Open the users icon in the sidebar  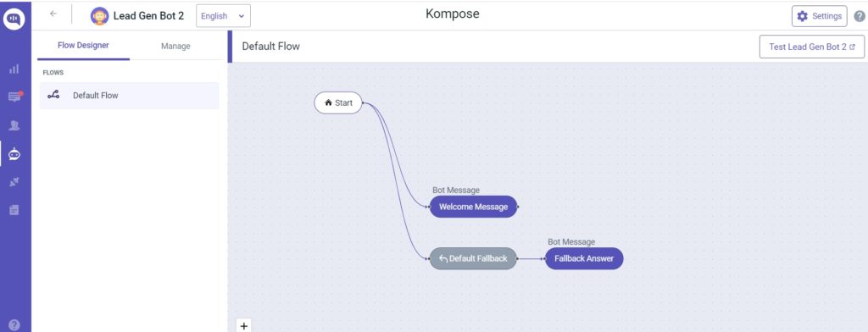pyautogui.click(x=14, y=125)
